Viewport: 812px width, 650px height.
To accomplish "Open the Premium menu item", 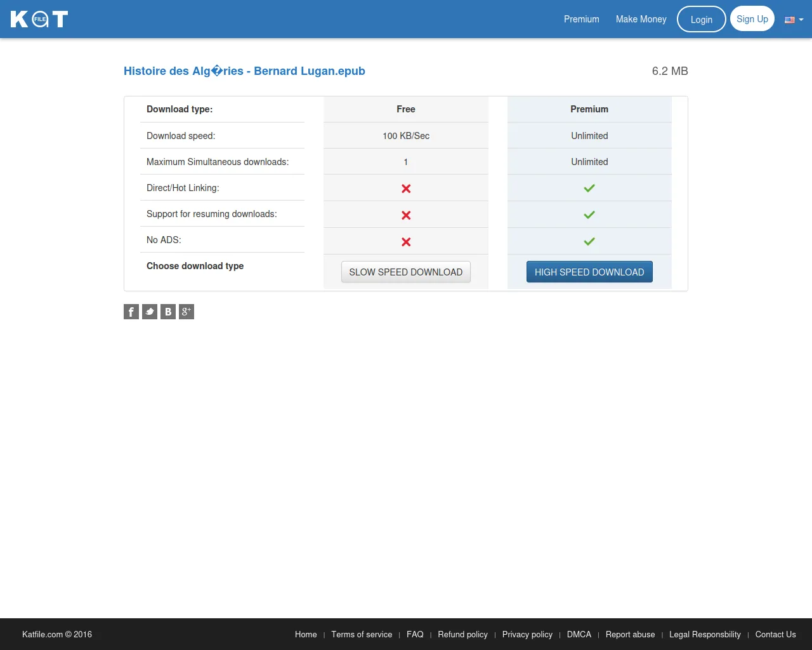I will click(581, 19).
